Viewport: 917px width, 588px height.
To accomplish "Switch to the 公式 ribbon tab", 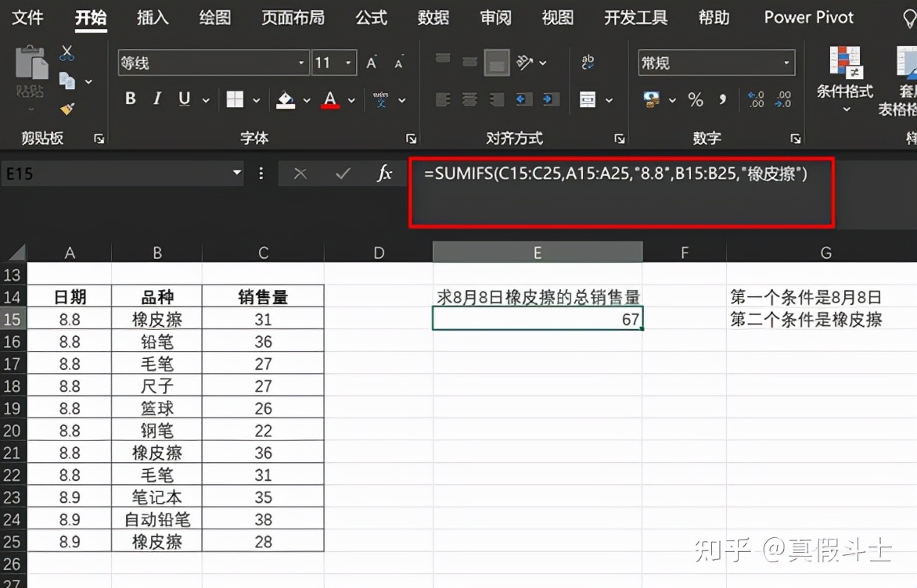I will click(x=371, y=18).
